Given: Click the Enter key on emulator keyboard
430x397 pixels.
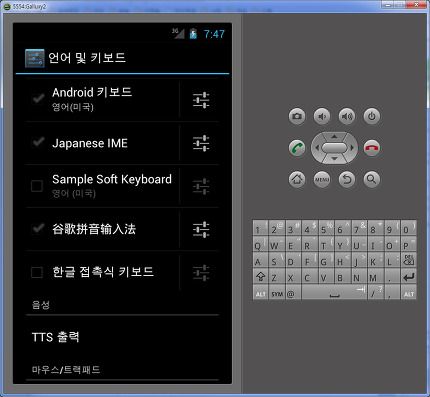Looking at the screenshot, I should [x=408, y=277].
